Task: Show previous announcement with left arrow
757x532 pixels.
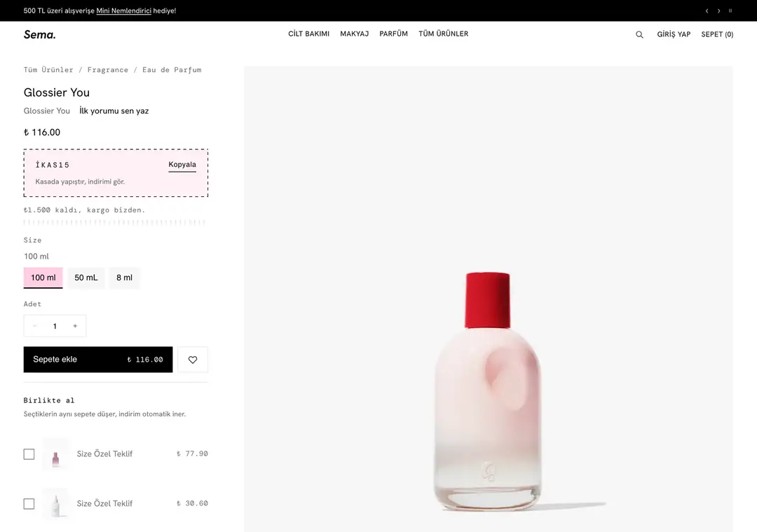Action: [707, 11]
